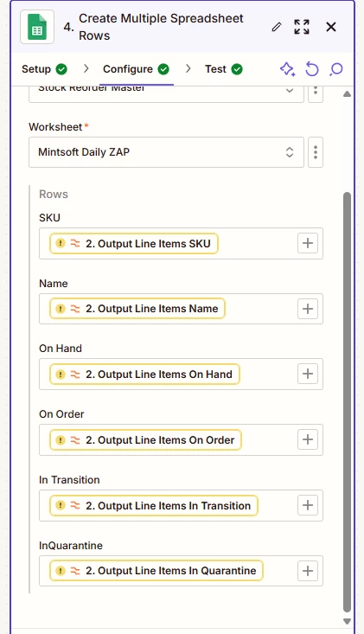Click the plus button in On Hand field
364x634 pixels.
click(308, 374)
